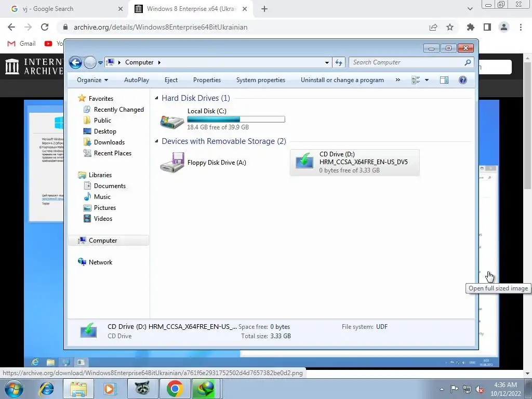Bookmark this page with the star icon
Image resolution: width=532 pixels, height=399 pixels.
click(x=450, y=27)
